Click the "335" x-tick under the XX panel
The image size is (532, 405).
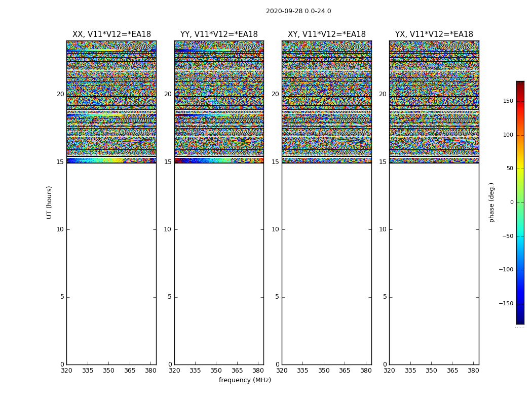pyautogui.click(x=88, y=371)
